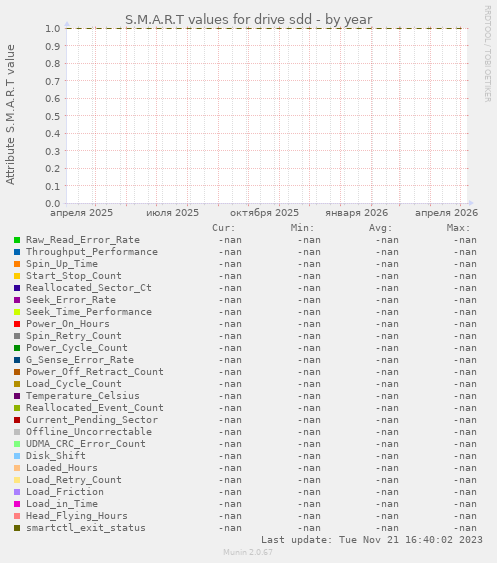497x563 pixels.
Task: Click the green Raw_Read_Error_Rate color swatch
Action: click(x=17, y=240)
